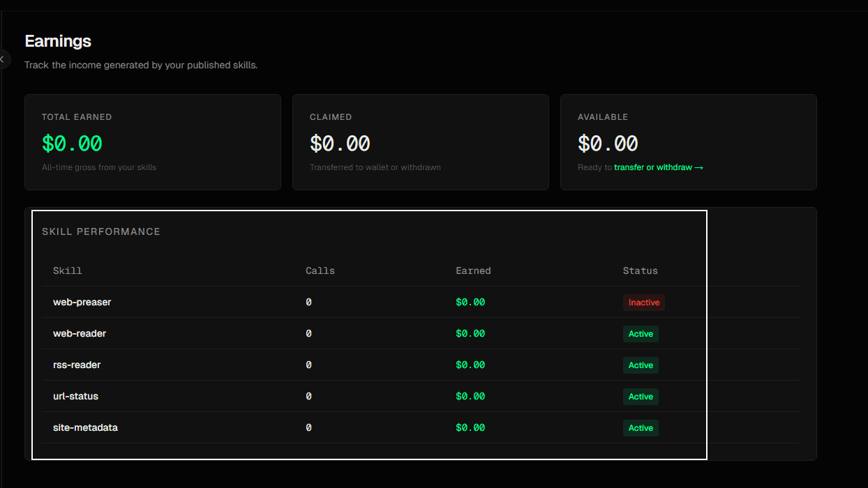Open the SKILL PERFORMANCE panel header
Image resolution: width=868 pixels, height=488 pixels.
pos(101,231)
